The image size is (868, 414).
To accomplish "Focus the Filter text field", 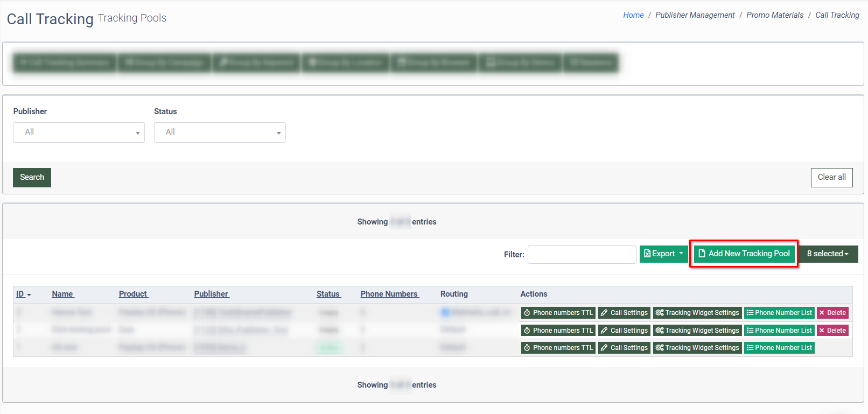I will pos(582,255).
